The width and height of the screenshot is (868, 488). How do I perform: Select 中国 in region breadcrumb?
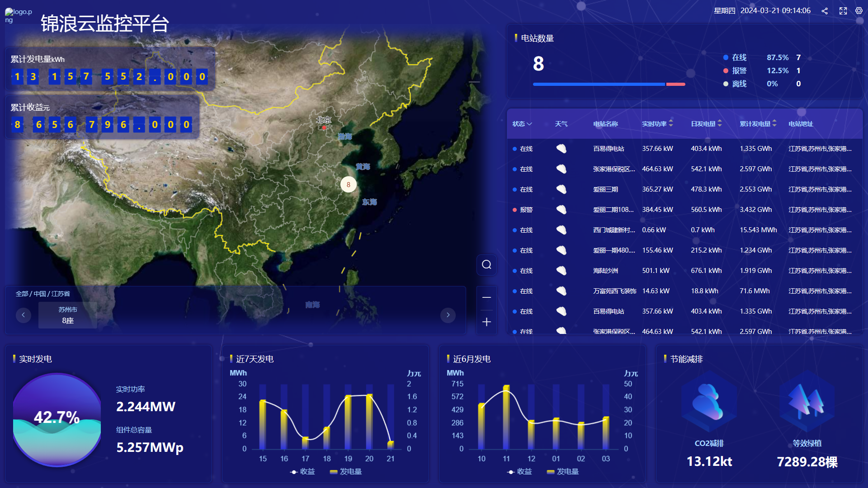click(x=40, y=294)
